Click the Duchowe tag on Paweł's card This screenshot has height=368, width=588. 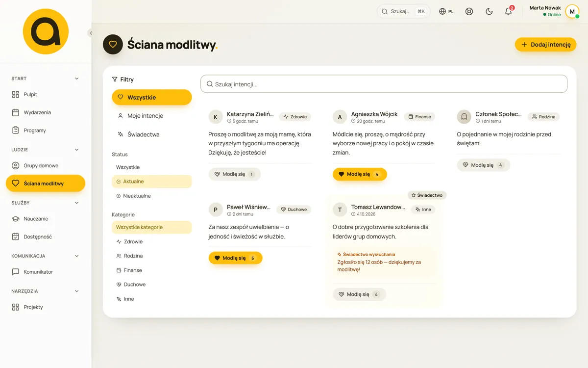pos(294,210)
